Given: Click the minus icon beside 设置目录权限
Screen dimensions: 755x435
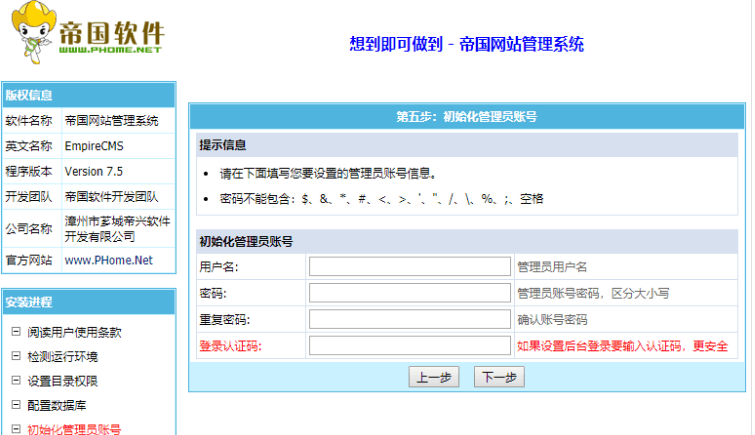Looking at the screenshot, I should click(16, 381).
